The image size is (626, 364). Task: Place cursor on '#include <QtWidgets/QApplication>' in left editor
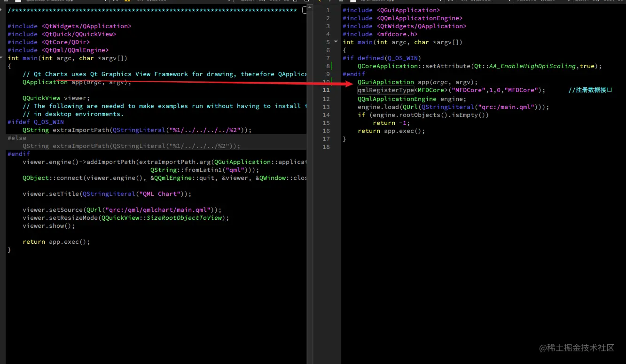[x=70, y=26]
